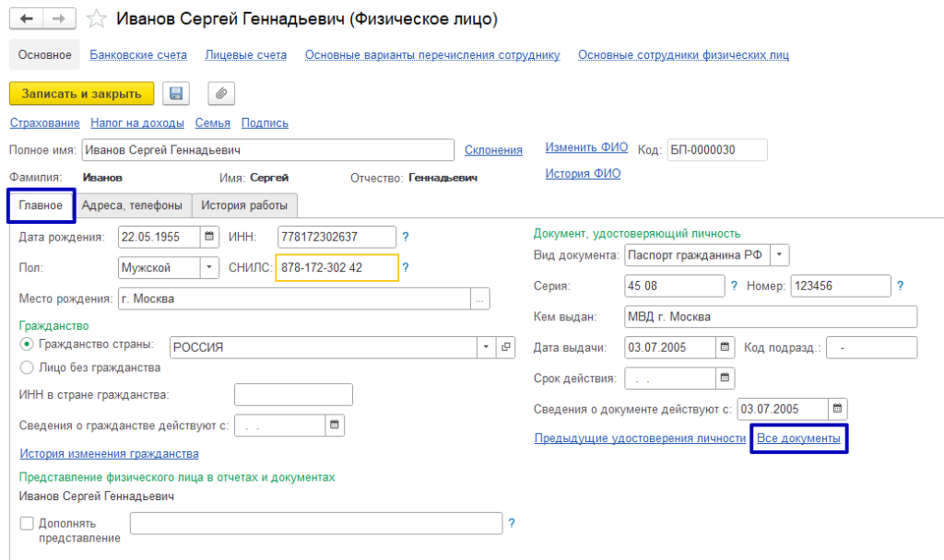Select the Лицо без гражданства option
944x560 pixels.
[27, 367]
